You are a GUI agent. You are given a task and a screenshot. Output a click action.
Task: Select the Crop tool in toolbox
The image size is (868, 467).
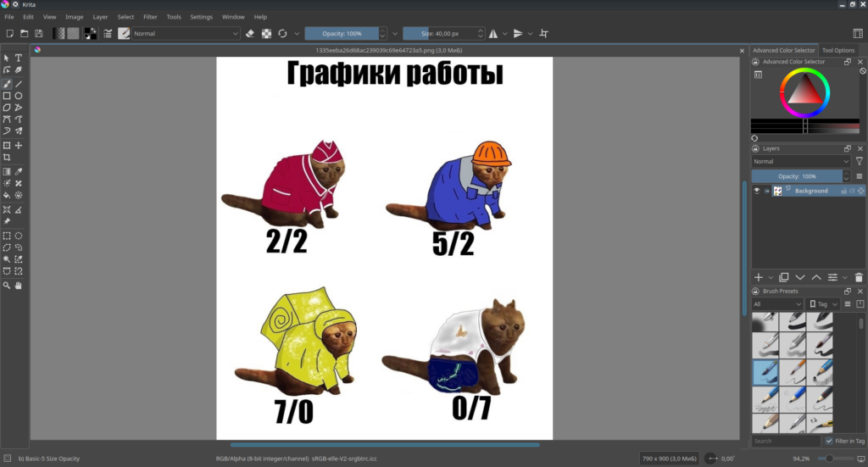pyautogui.click(x=7, y=158)
